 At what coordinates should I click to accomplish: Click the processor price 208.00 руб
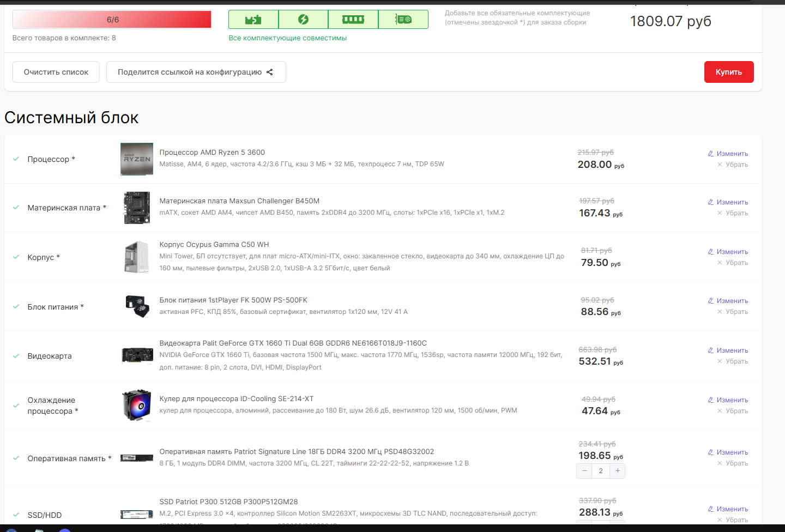point(601,165)
